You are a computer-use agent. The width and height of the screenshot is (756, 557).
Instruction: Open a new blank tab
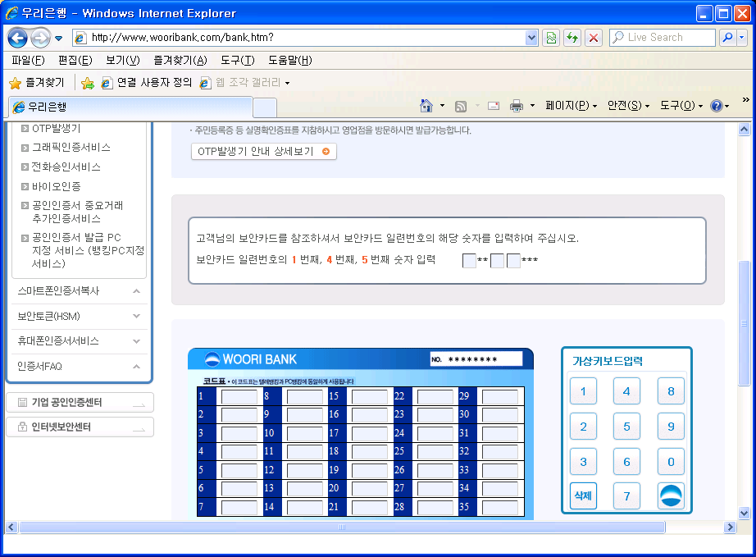coord(265,107)
